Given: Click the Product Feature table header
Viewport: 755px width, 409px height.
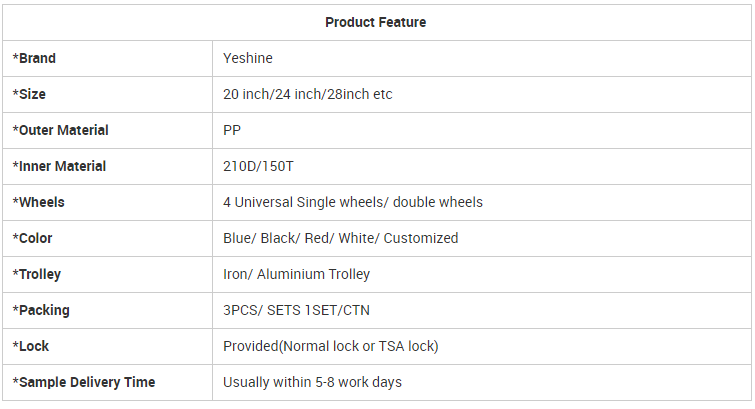Looking at the screenshot, I should (x=376, y=22).
